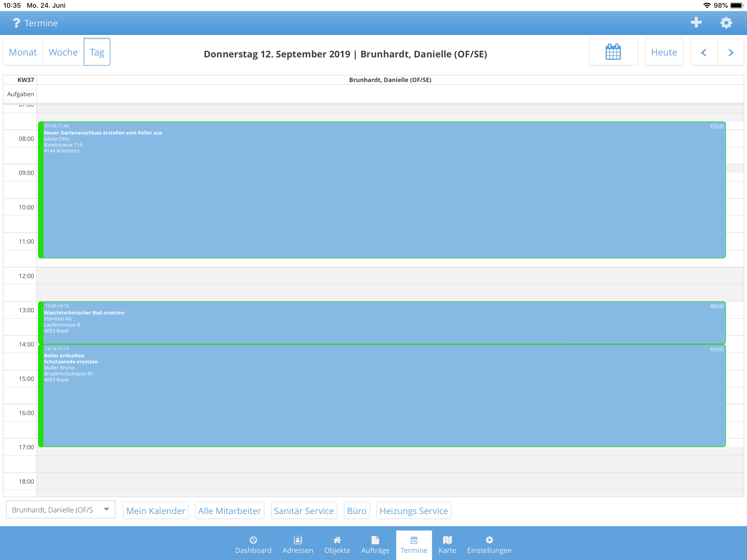747x560 pixels.
Task: Open the order link 476.00
Action: pos(717,126)
